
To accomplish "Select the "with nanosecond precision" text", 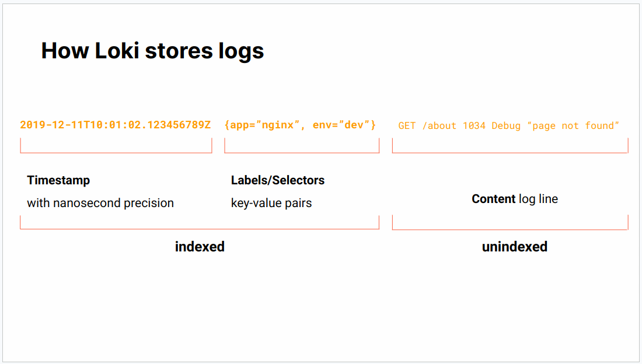I will pyautogui.click(x=100, y=203).
